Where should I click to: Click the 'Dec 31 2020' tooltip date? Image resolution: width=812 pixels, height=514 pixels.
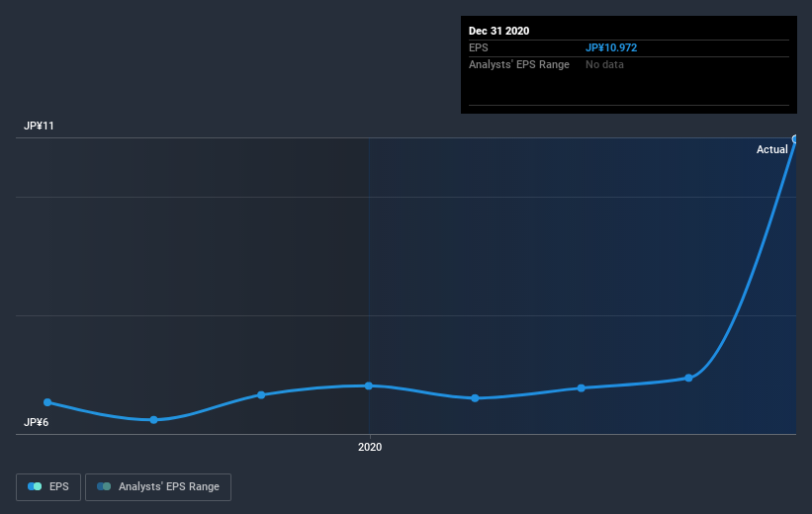[498, 31]
